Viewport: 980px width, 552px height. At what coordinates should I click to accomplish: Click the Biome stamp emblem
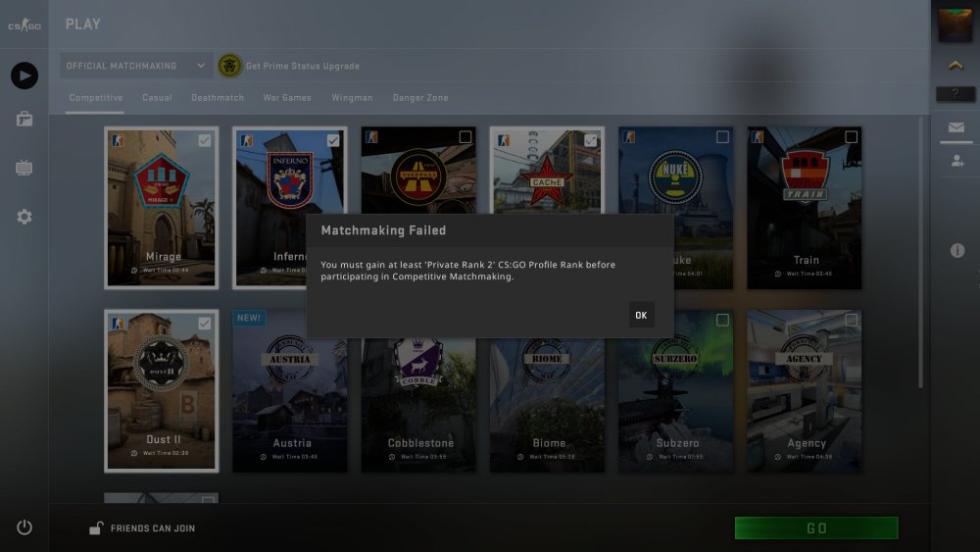(x=547, y=358)
